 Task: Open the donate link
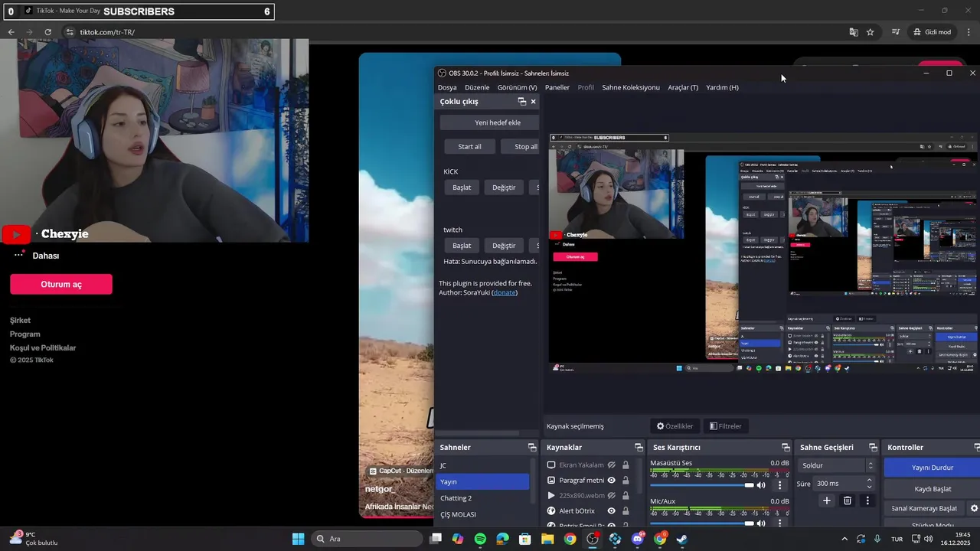point(504,292)
